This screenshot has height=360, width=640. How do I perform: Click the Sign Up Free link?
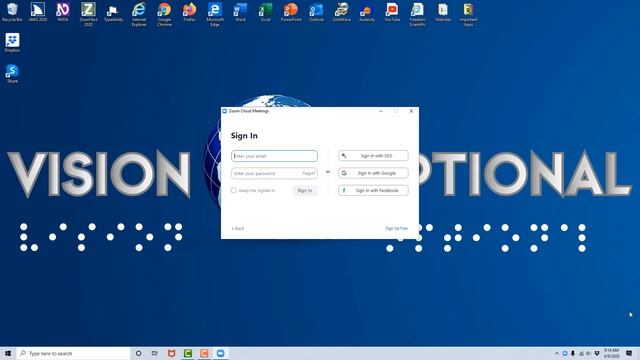pos(396,228)
